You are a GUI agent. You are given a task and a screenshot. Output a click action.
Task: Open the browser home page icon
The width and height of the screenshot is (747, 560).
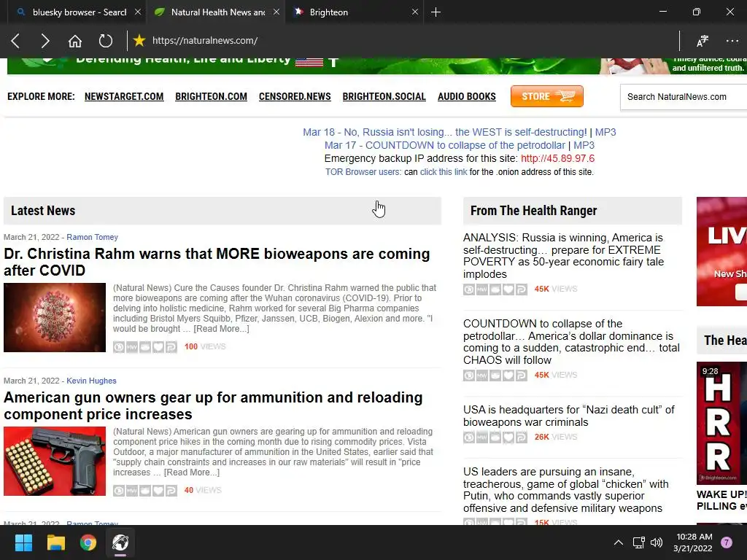75,41
